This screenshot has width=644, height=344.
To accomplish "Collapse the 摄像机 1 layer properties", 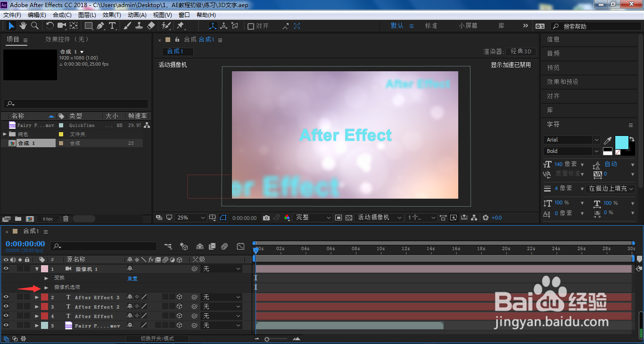I will pyautogui.click(x=37, y=268).
